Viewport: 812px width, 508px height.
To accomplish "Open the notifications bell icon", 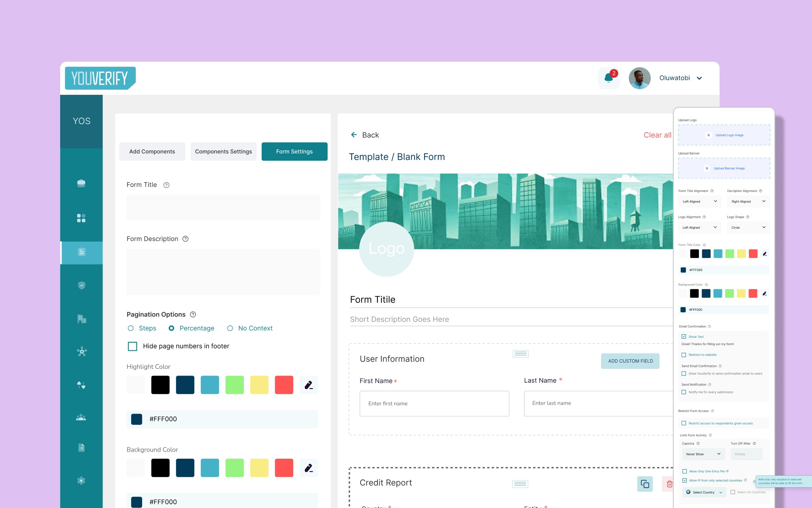I will [x=609, y=78].
